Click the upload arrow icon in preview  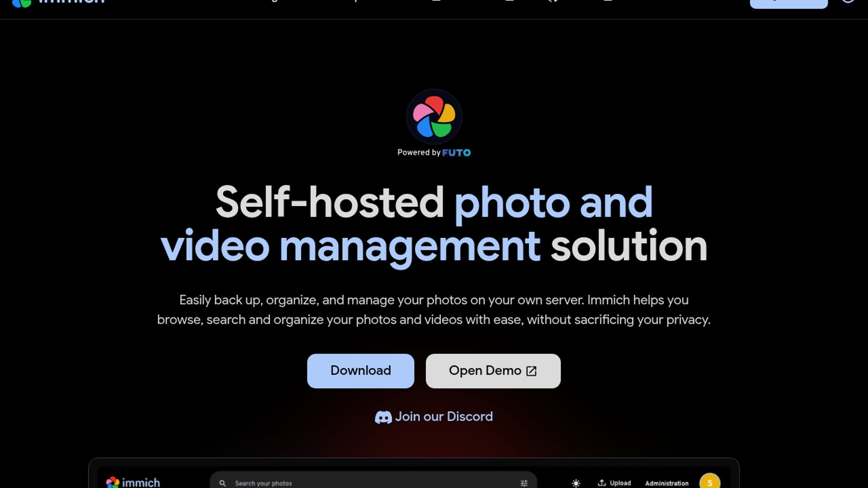coord(602,483)
